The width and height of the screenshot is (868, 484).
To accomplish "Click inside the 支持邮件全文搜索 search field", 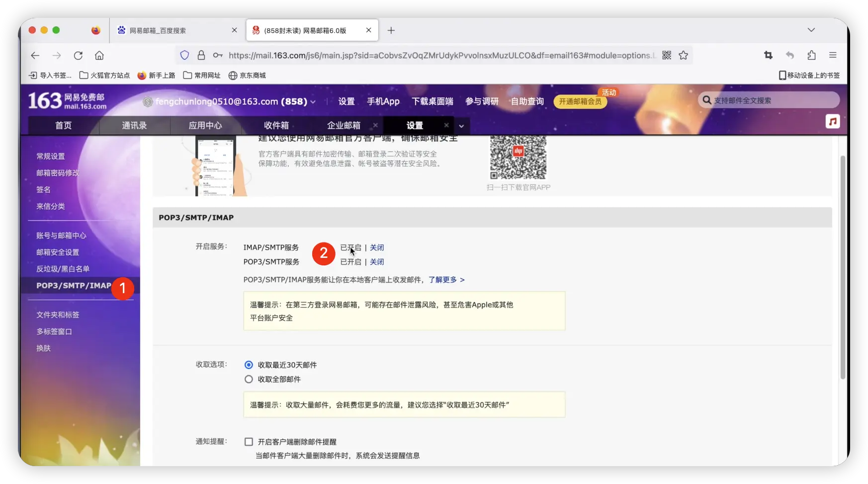I will tap(768, 100).
